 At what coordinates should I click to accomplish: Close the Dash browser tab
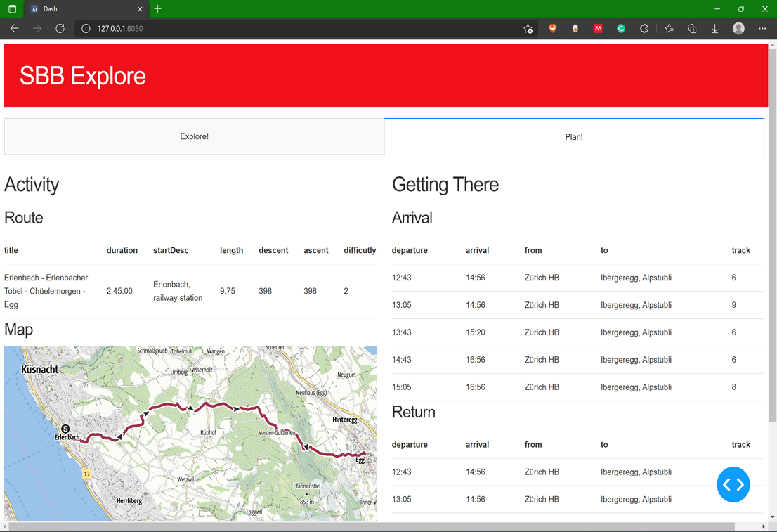click(x=140, y=9)
